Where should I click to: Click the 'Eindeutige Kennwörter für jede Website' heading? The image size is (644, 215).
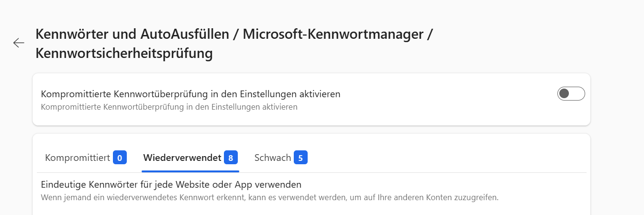click(x=171, y=184)
